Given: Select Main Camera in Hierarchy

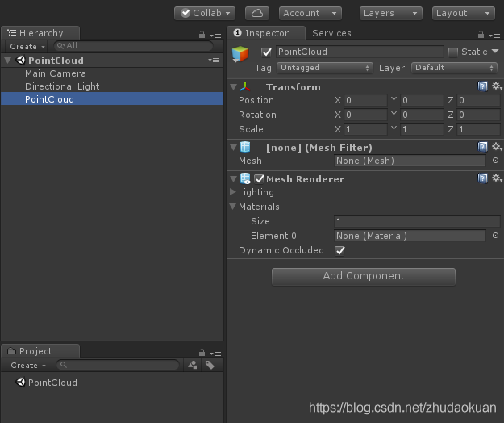Looking at the screenshot, I should 112,73.
